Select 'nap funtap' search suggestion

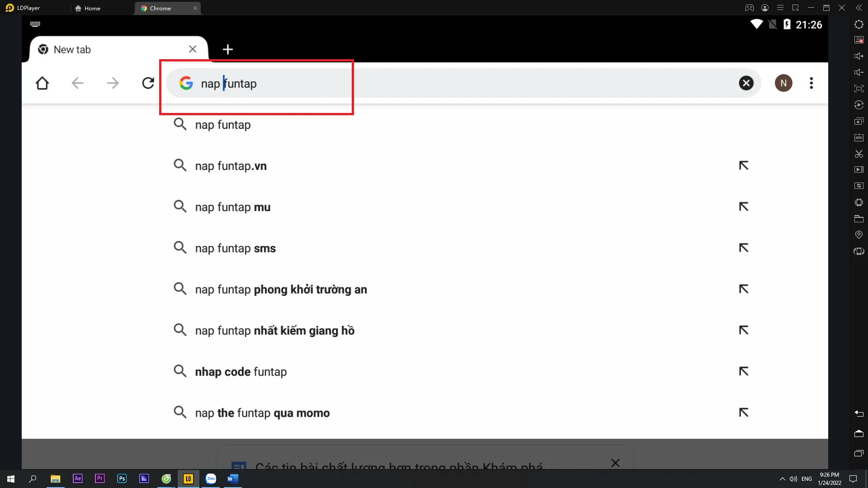[x=223, y=125]
